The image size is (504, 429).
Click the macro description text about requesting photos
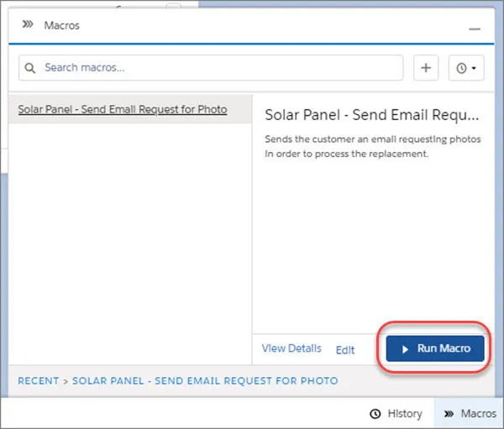[x=372, y=146]
